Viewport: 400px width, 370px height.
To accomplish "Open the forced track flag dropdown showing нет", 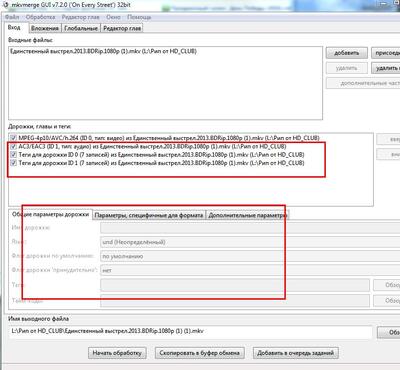I will pyautogui.click(x=250, y=270).
